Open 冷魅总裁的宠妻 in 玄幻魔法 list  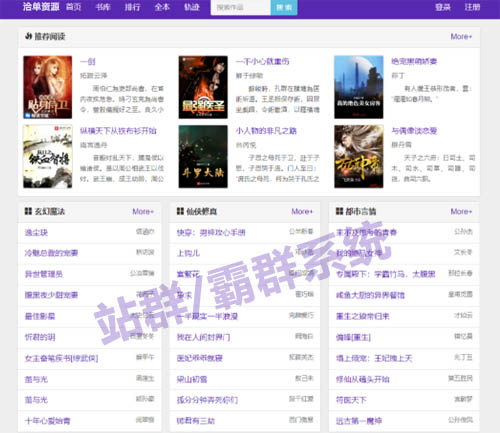(x=51, y=253)
